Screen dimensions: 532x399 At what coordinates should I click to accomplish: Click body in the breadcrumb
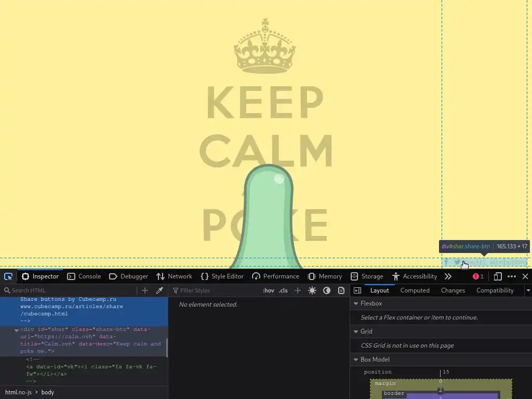click(x=47, y=393)
